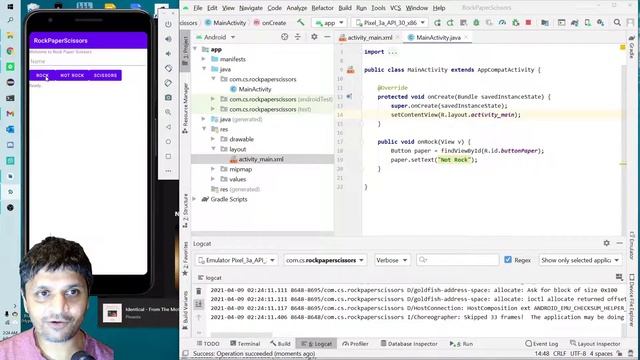Click emulator home circle icon
Image resolution: width=640 pixels, height=360 pixels.
(x=168, y=142)
